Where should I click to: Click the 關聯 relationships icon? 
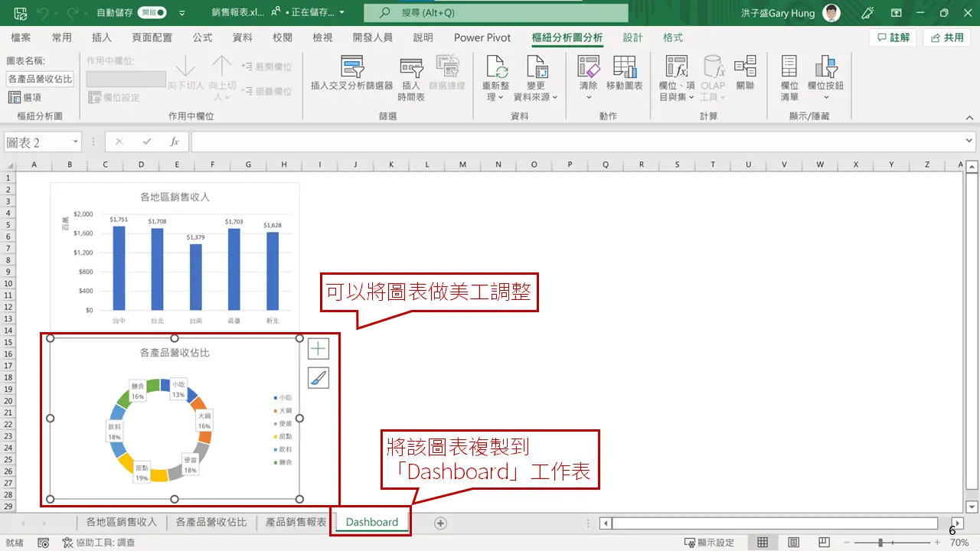click(x=745, y=67)
